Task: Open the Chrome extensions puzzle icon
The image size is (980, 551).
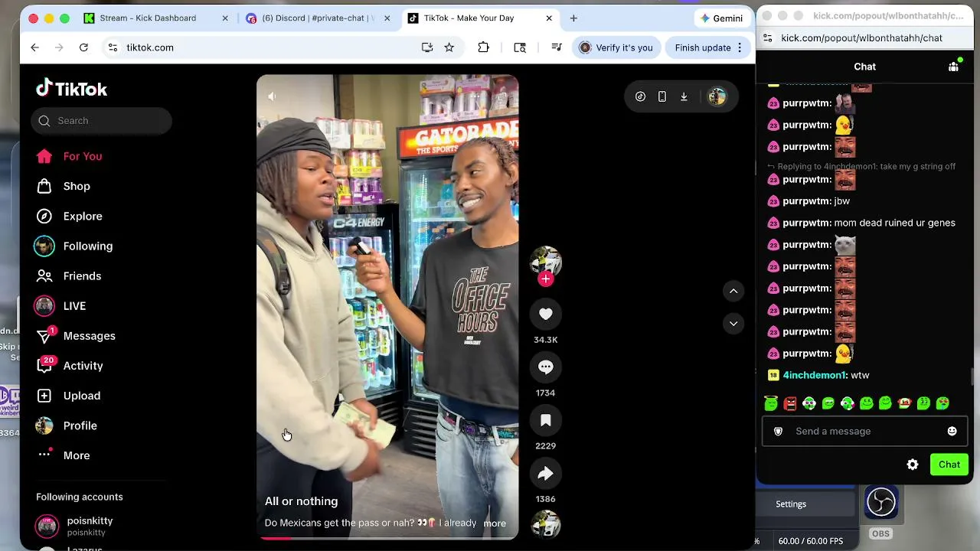Action: point(483,47)
